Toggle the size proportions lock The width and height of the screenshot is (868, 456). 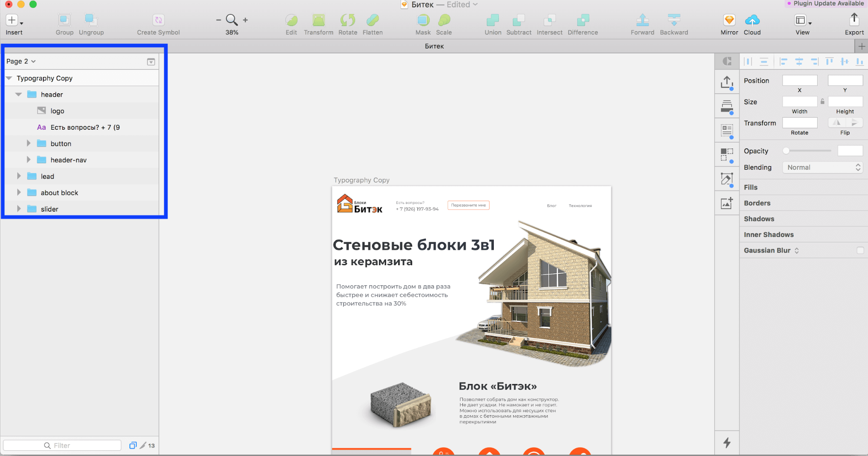(822, 102)
